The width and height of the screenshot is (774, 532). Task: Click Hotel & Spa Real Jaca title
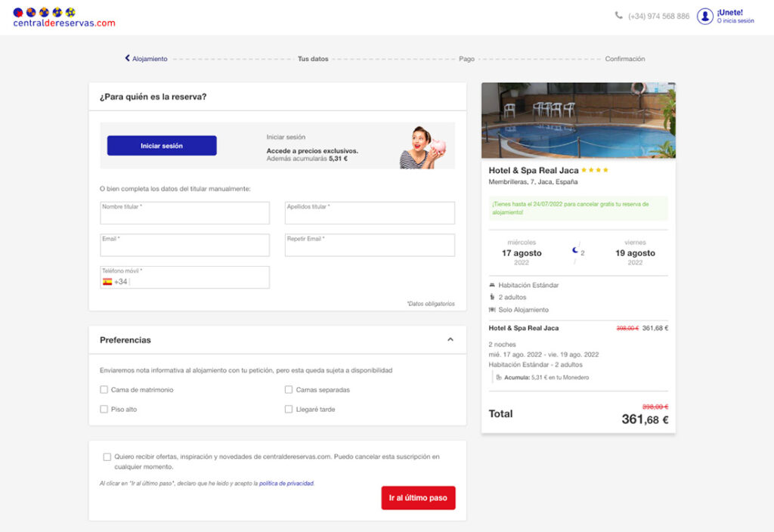(534, 170)
